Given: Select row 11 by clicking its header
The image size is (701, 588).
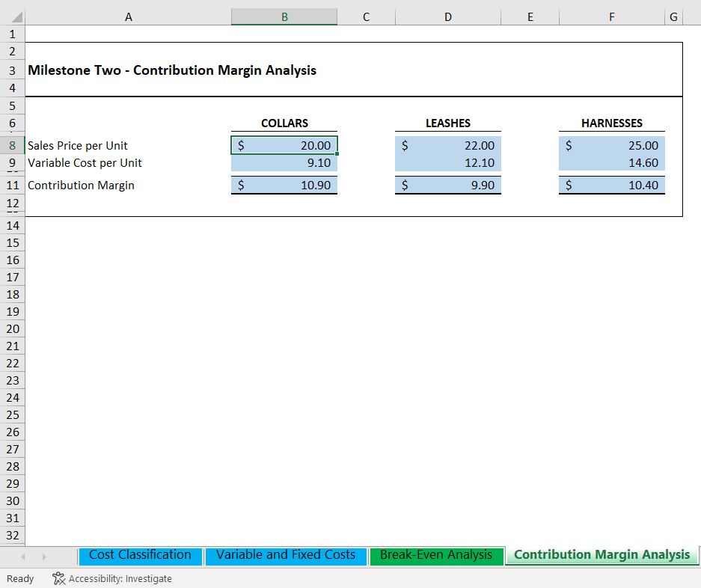Looking at the screenshot, I should click(12, 185).
